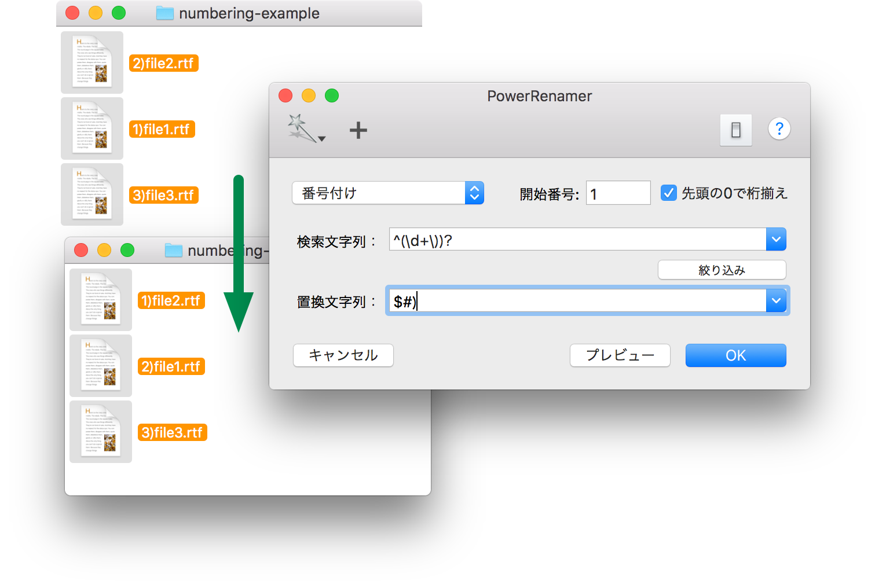875x588 pixels.
Task: Click the 3)file3.rtf icon in bottom window
Action: 101,432
